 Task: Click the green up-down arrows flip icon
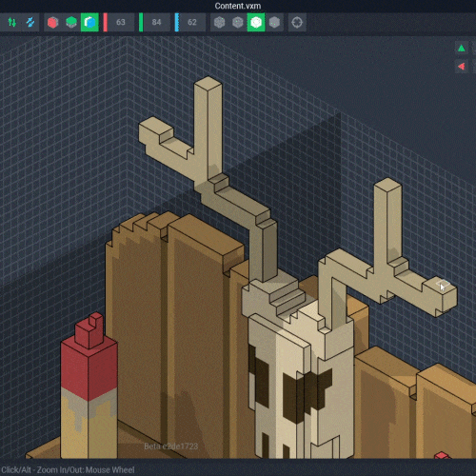tap(12, 22)
